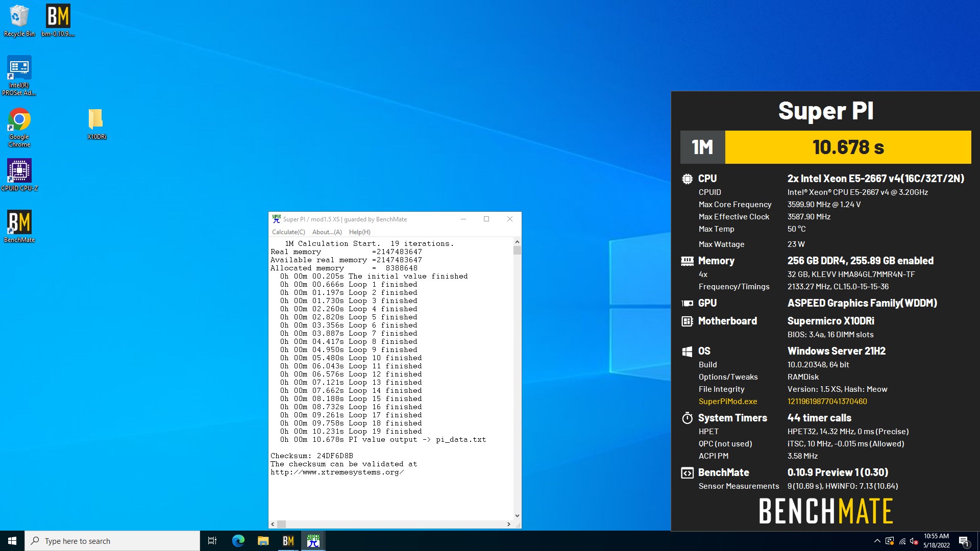Click the Show desktop strip on the taskbar

[x=978, y=541]
